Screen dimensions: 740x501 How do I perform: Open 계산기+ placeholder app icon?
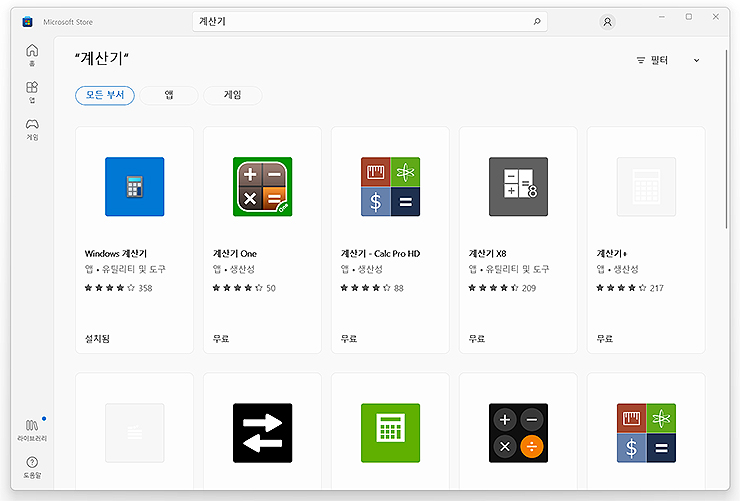tap(646, 187)
